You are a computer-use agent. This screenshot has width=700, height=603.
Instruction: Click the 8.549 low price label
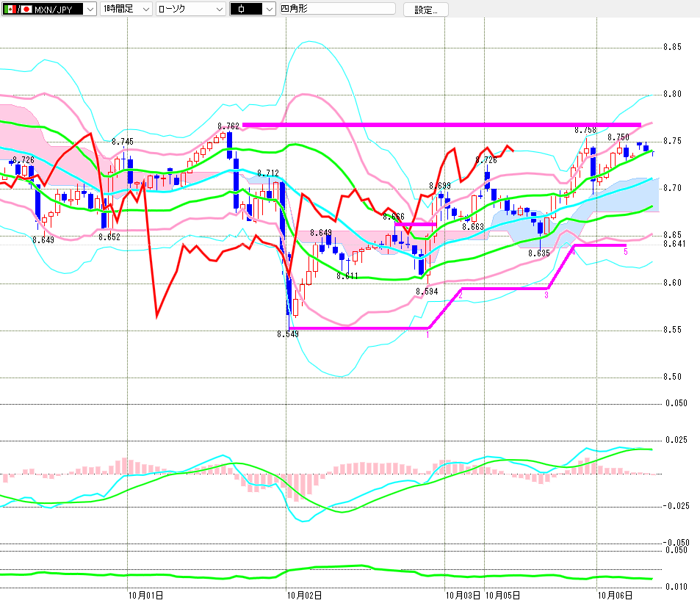click(x=288, y=334)
